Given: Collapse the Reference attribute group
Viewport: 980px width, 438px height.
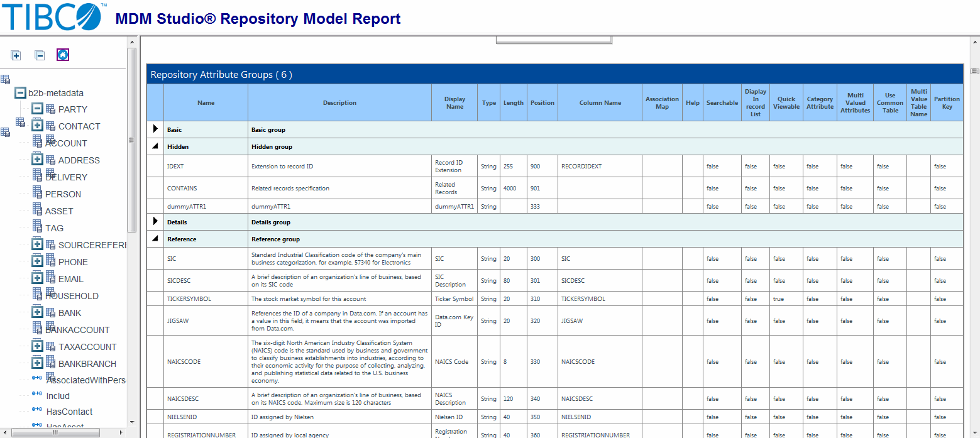Looking at the screenshot, I should tap(155, 238).
